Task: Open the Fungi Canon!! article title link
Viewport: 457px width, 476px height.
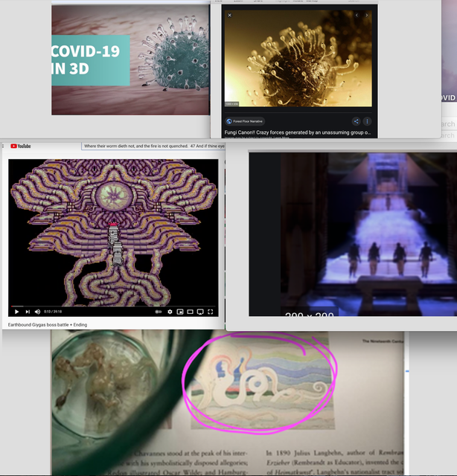Action: click(298, 132)
